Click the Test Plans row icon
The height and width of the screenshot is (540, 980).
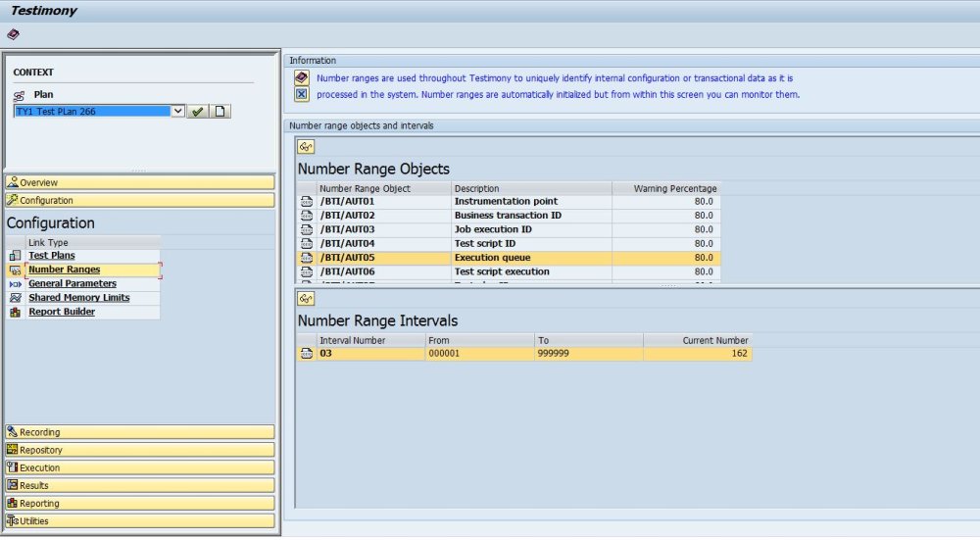(x=15, y=256)
